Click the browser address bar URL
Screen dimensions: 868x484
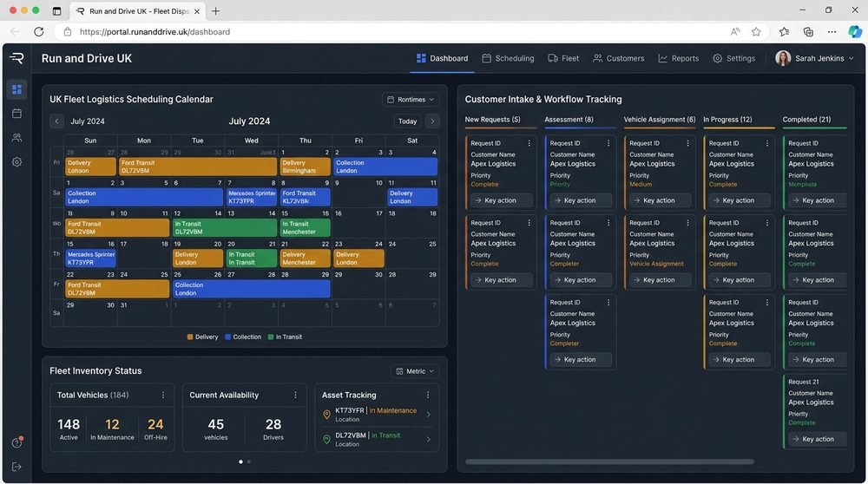pos(155,31)
